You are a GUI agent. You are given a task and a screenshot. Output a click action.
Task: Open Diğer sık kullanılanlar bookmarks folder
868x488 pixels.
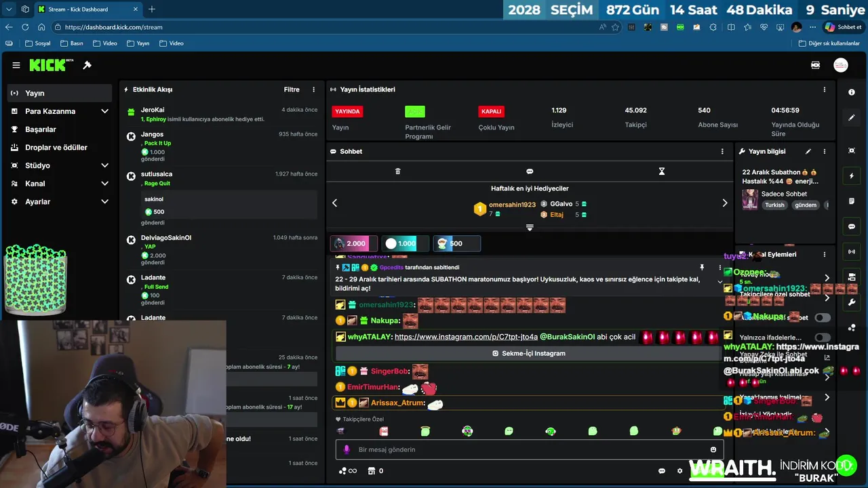[x=829, y=43]
